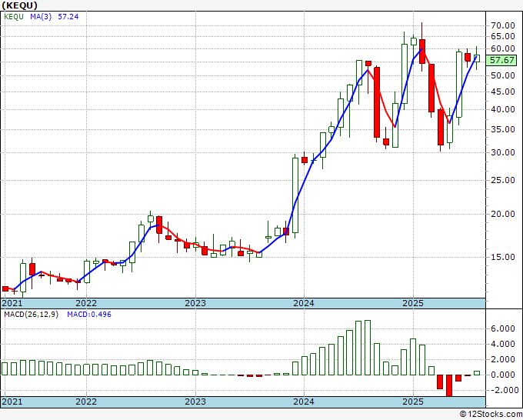Screen dimensions: 523x420
Task: Click the 15.00 price axis label
Action: point(503,257)
